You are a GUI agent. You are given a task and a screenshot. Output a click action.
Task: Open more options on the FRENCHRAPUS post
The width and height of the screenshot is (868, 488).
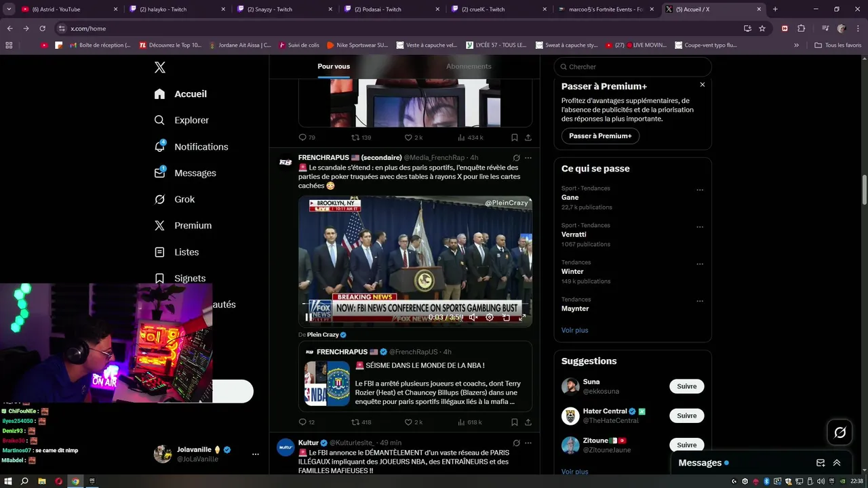point(528,158)
